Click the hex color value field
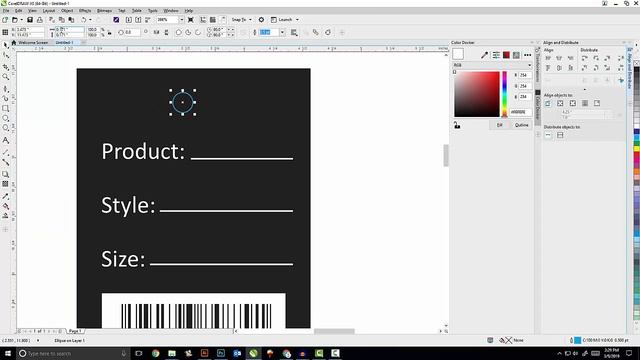The width and height of the screenshot is (640, 360). click(x=520, y=112)
